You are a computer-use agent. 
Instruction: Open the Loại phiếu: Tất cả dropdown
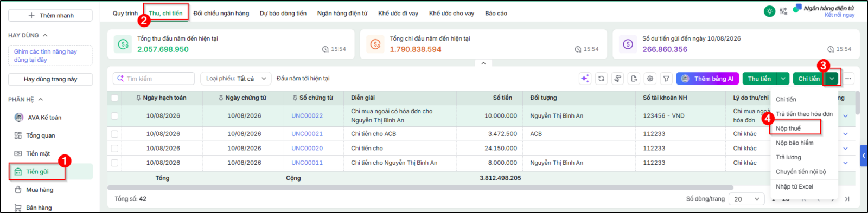pos(236,79)
